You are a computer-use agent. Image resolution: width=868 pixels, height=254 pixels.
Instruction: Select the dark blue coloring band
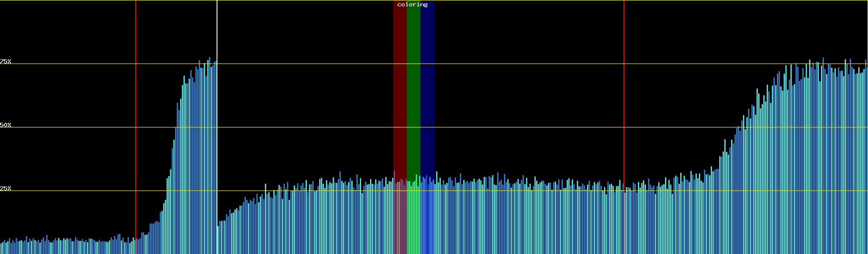pos(427,85)
